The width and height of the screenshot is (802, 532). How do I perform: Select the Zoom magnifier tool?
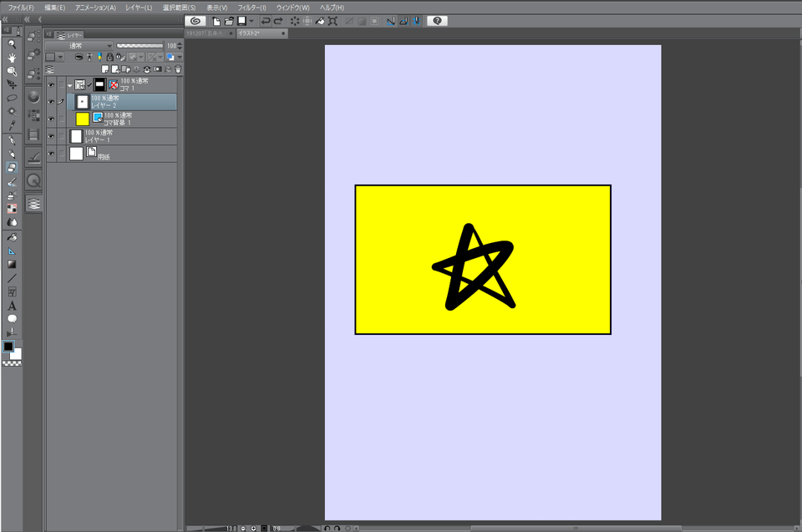coord(12,43)
